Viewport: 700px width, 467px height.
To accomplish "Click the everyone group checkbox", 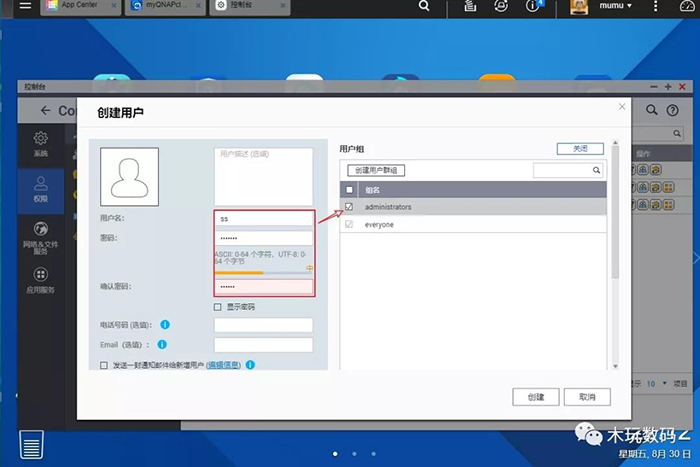I will pos(349,224).
